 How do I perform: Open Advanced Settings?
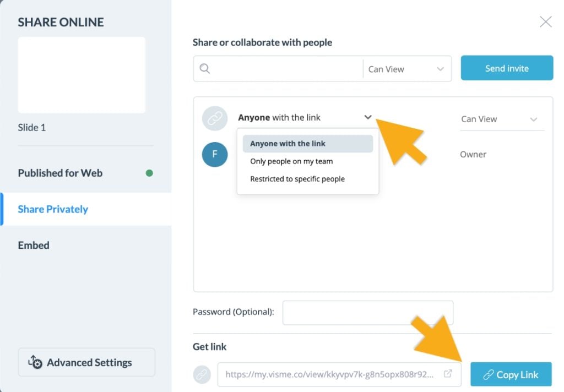click(x=86, y=362)
